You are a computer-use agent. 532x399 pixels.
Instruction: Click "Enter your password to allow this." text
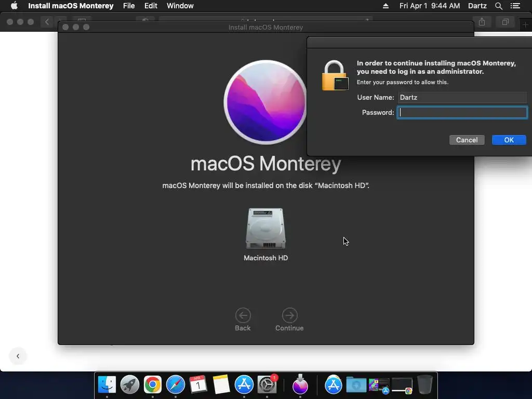point(403,82)
